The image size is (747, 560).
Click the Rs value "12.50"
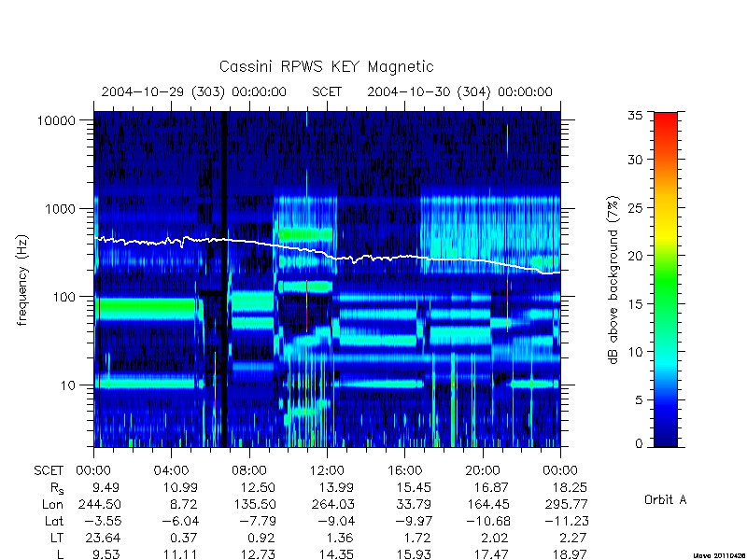point(256,488)
